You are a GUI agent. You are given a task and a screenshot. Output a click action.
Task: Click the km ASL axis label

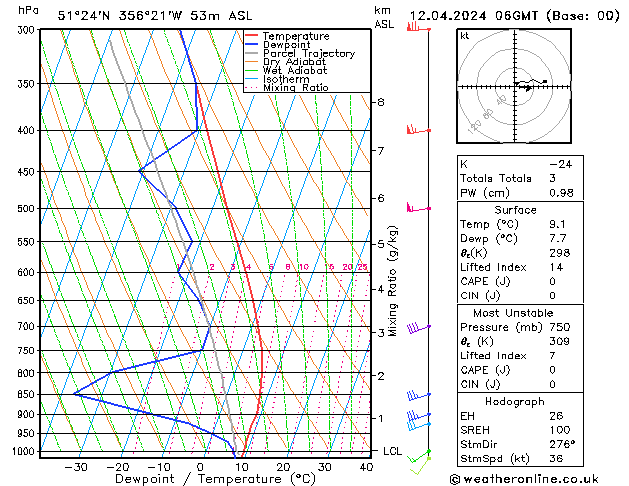[x=384, y=17]
